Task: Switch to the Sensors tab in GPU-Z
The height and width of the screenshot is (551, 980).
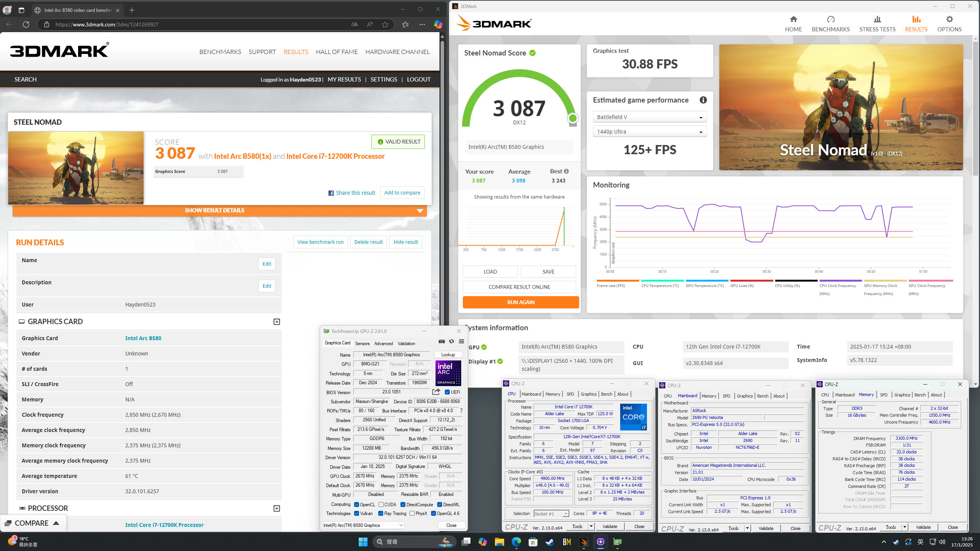Action: (x=362, y=343)
